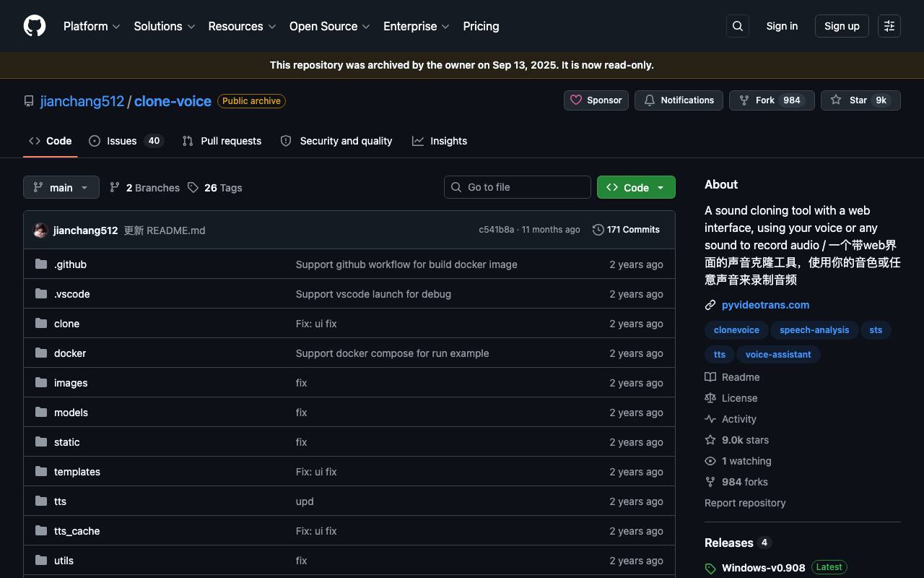
Task: Open the 171 Commits history
Action: coord(626,230)
